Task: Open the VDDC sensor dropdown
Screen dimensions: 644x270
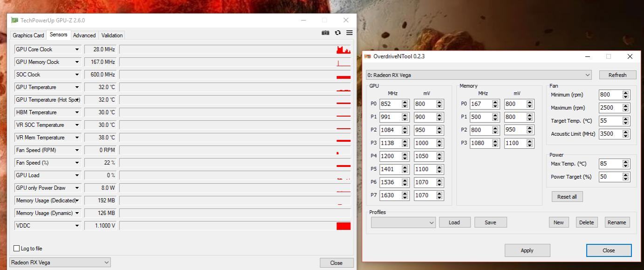Action: [x=77, y=226]
